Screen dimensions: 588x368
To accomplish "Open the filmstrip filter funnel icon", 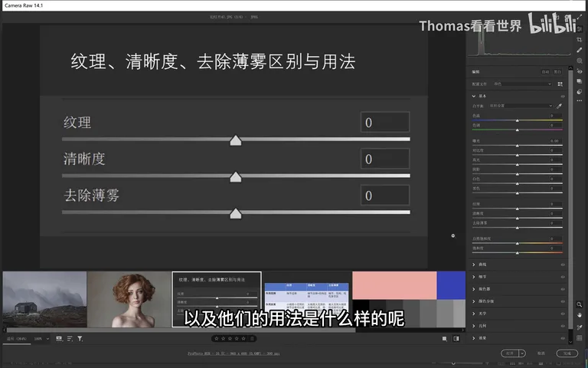I will point(80,339).
